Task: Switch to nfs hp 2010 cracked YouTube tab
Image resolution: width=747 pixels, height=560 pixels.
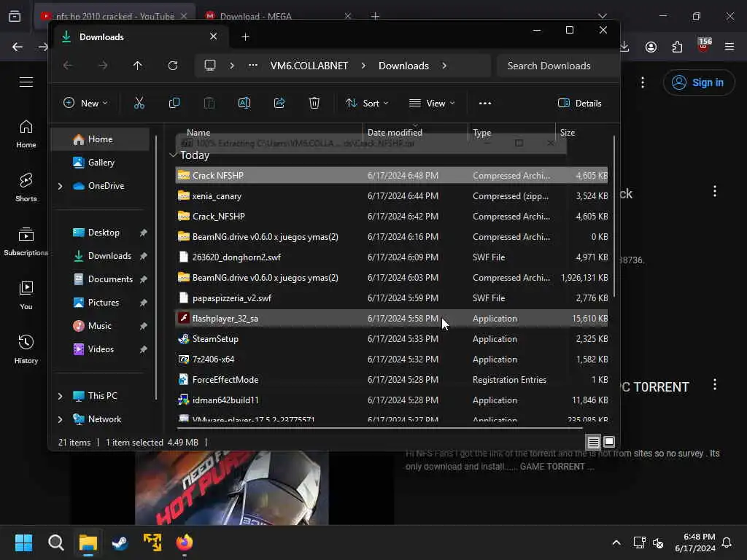Action: coord(115,16)
